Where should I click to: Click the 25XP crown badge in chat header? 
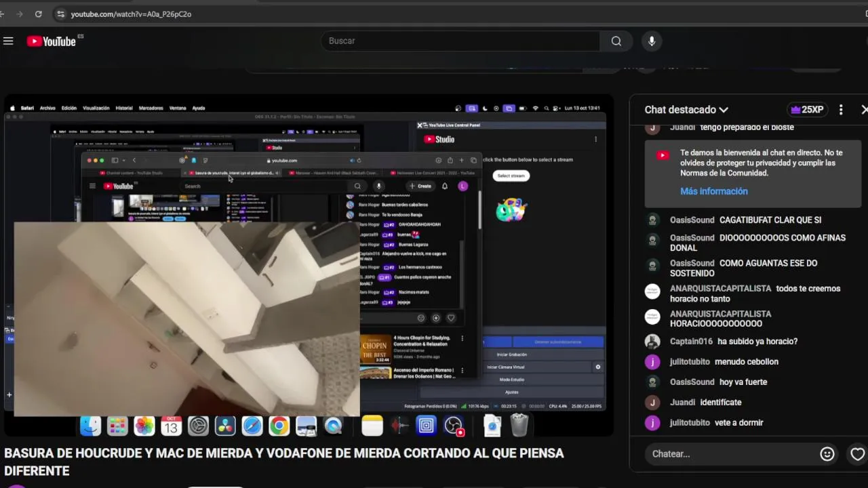(807, 110)
